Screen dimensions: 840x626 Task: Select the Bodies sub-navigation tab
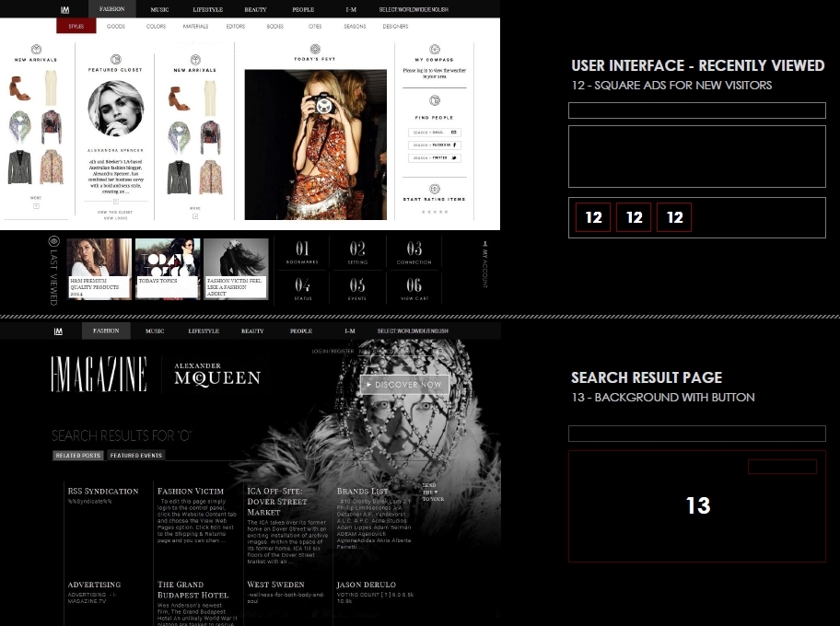(275, 27)
